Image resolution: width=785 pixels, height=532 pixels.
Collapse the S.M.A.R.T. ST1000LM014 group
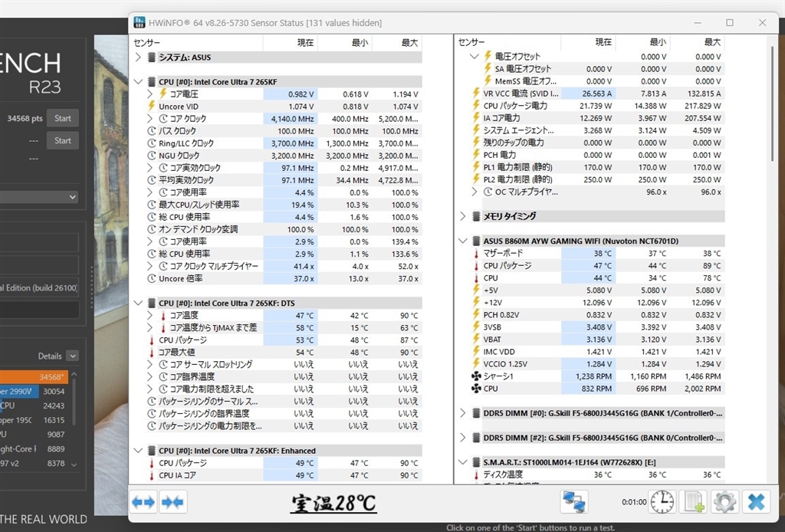click(x=462, y=462)
